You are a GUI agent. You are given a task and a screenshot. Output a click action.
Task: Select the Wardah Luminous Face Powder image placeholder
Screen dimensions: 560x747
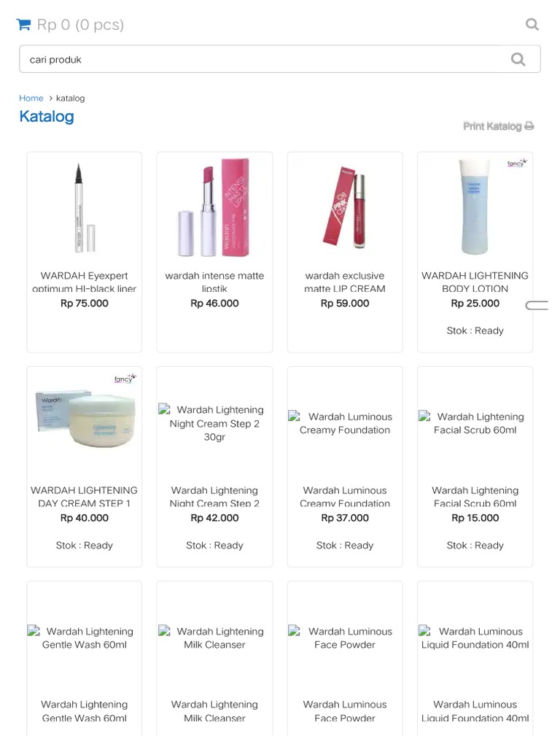click(x=345, y=638)
